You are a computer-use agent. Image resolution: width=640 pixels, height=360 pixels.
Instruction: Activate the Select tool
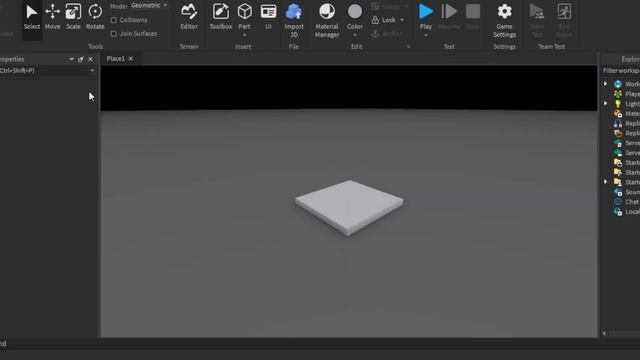tap(31, 17)
